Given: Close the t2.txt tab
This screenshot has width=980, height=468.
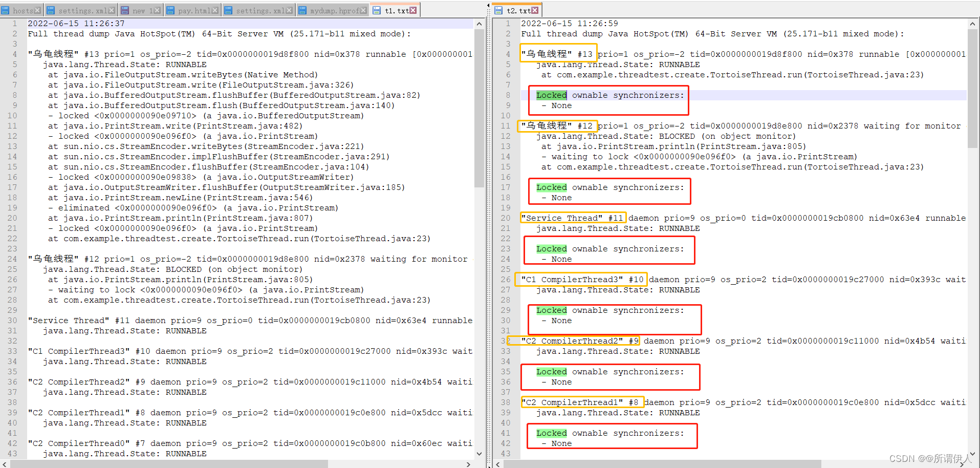Looking at the screenshot, I should pos(535,10).
